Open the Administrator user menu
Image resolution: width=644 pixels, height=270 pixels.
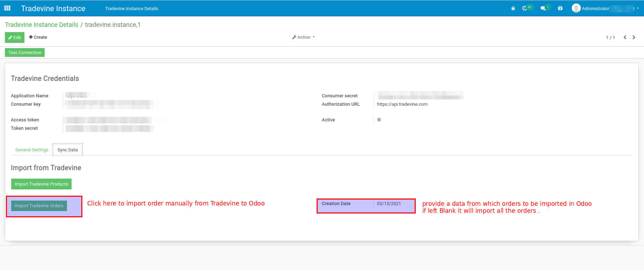[605, 8]
